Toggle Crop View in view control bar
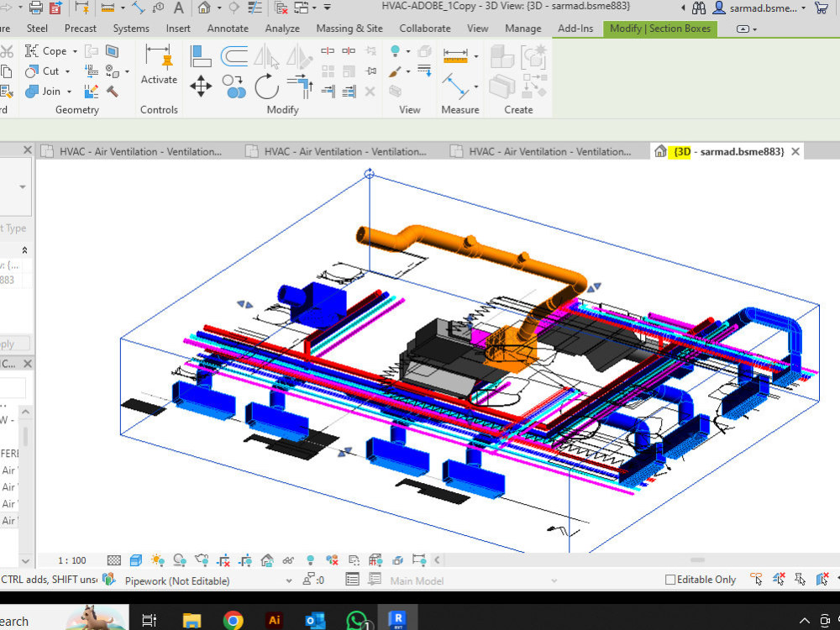840x630 pixels. click(x=223, y=560)
